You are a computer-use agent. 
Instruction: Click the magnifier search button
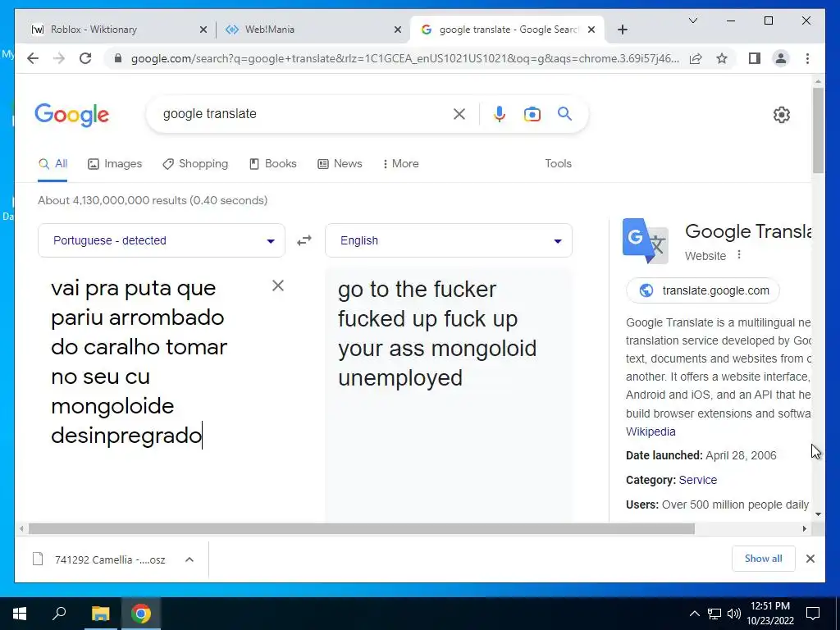click(564, 113)
